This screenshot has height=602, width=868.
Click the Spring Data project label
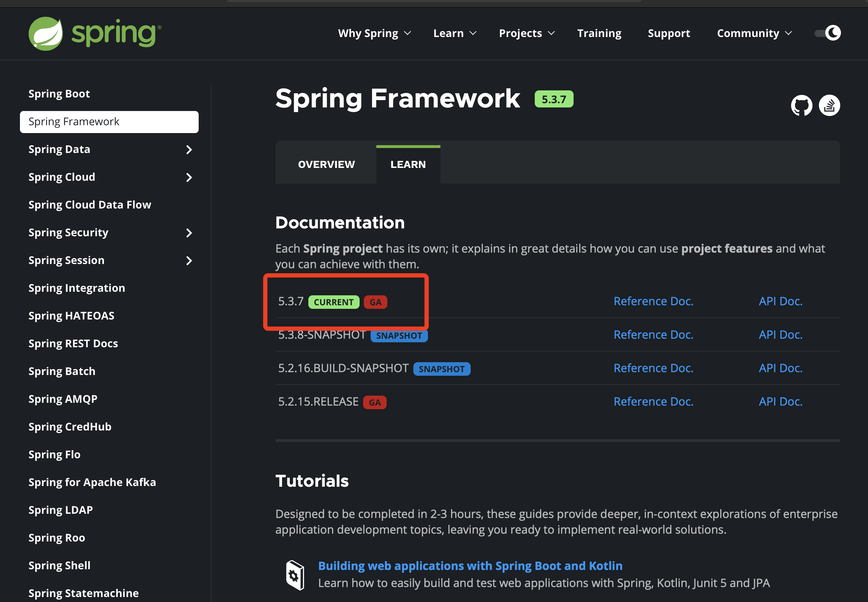coord(59,149)
